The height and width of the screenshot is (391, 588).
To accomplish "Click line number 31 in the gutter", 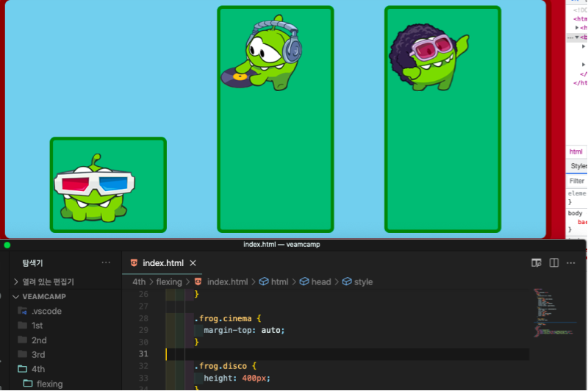I will [x=143, y=354].
